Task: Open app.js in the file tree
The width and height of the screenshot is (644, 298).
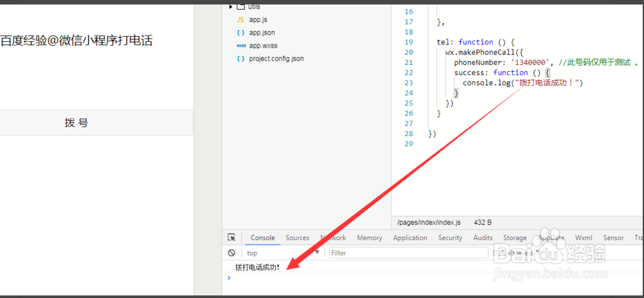Action: click(258, 20)
